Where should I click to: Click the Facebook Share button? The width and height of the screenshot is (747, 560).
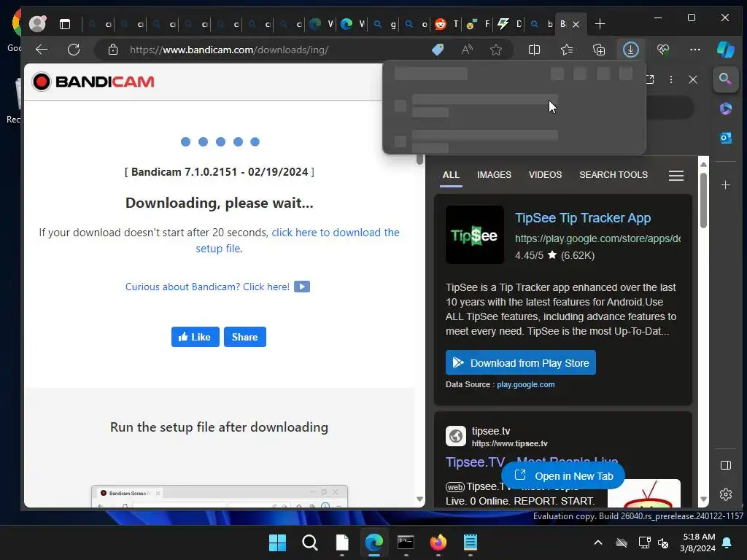245,337
